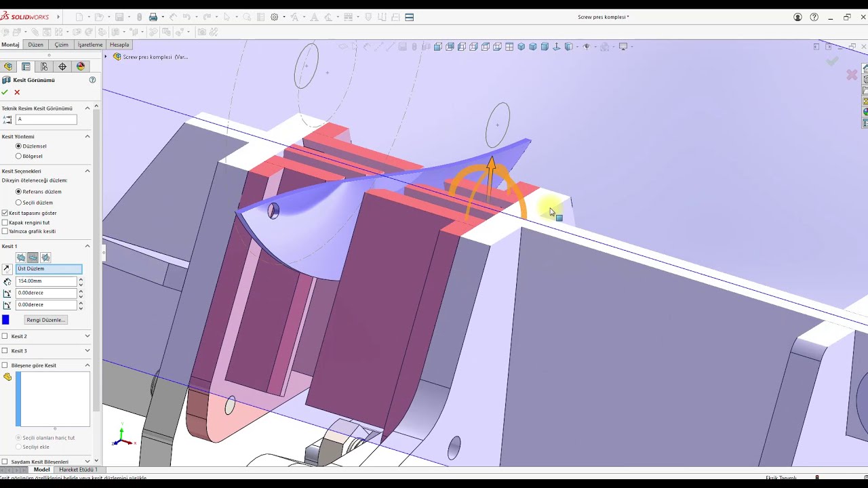Open the FeatureManager design tree tab
Viewport: 868px width, 488px height.
pyautogui.click(x=8, y=66)
